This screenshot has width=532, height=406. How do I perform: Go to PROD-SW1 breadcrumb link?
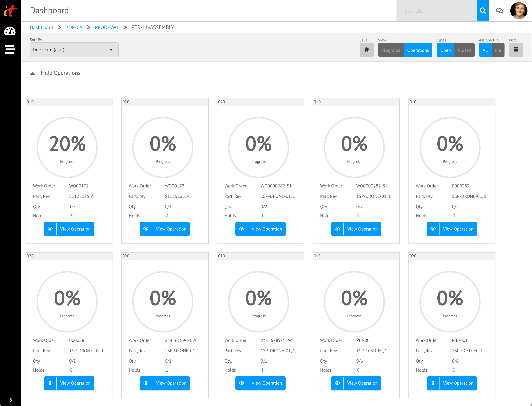point(107,27)
